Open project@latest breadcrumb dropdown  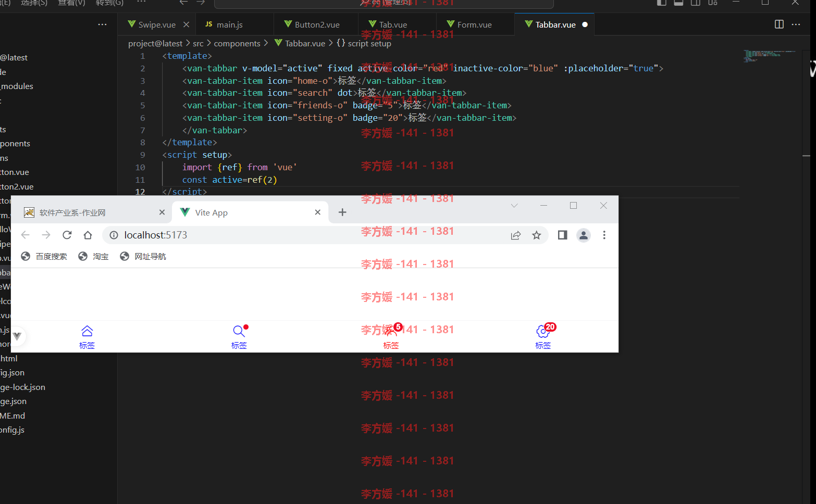click(155, 43)
